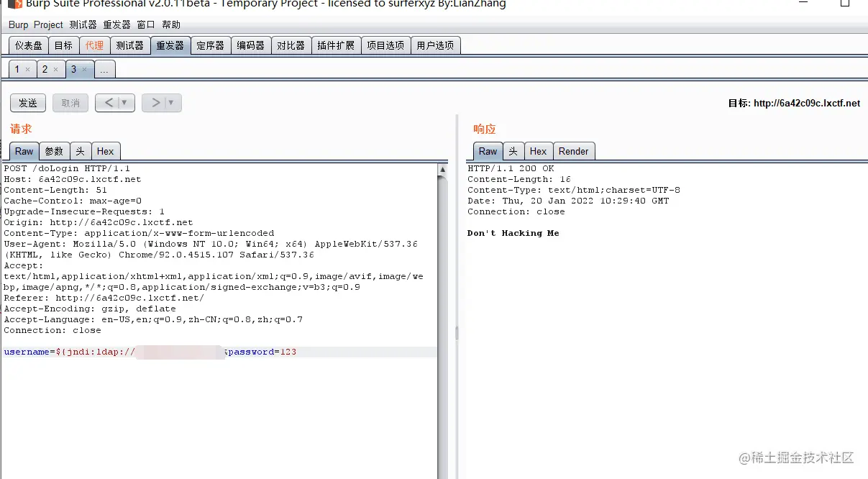The width and height of the screenshot is (868, 479).
Task: Open the 重发器 menu in menu bar
Action: (x=117, y=24)
